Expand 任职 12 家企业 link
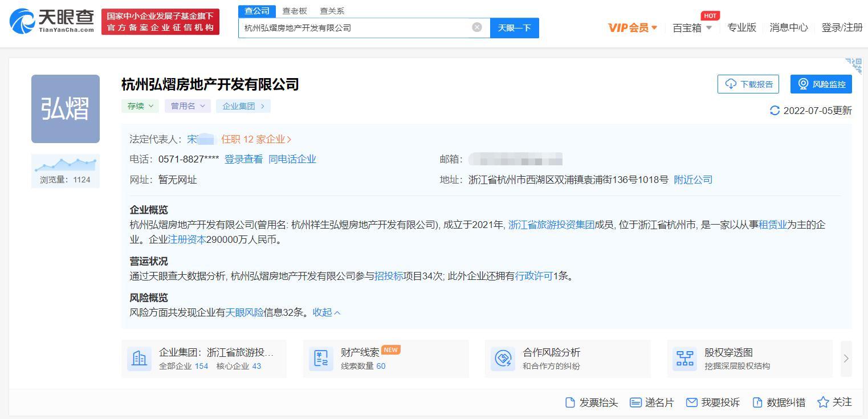The image size is (868, 419). (x=256, y=139)
